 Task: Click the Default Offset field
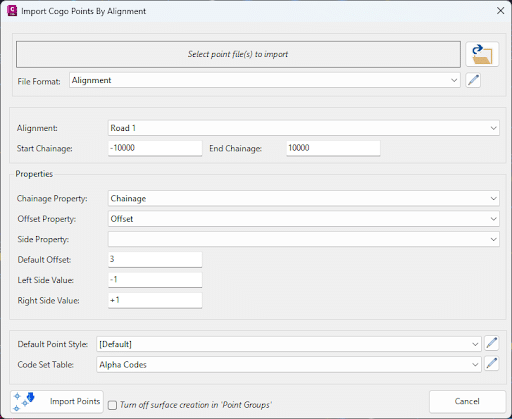155,259
